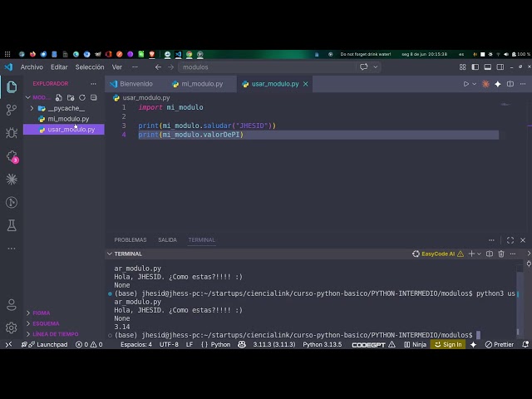Click Prettier in the status bar
This screenshot has height=399, width=532.
click(500, 344)
